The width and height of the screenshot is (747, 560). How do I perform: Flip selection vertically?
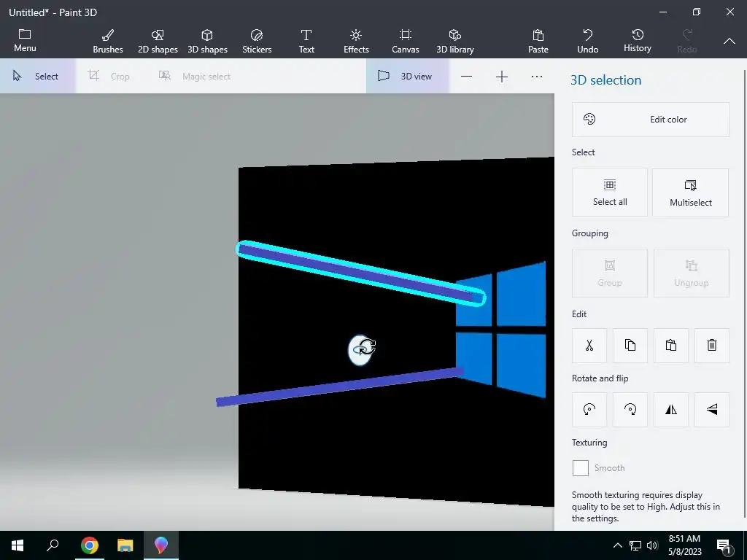712,410
